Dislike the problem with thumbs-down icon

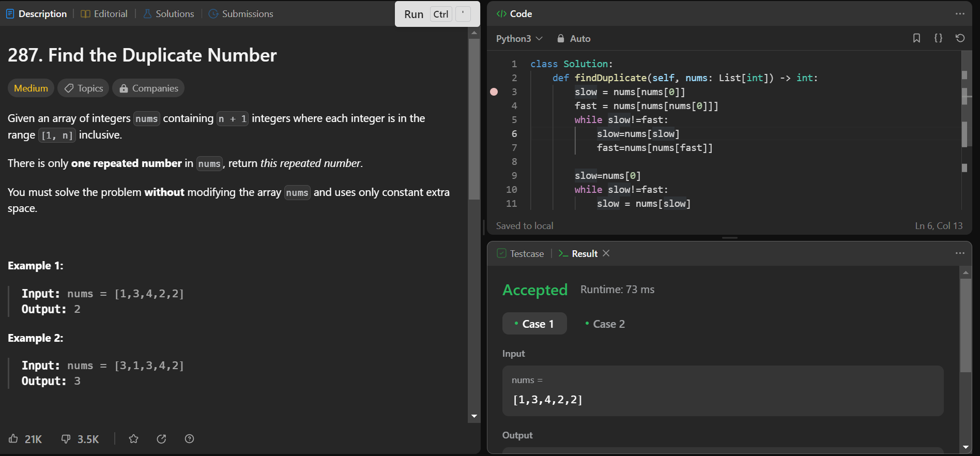[x=66, y=439]
